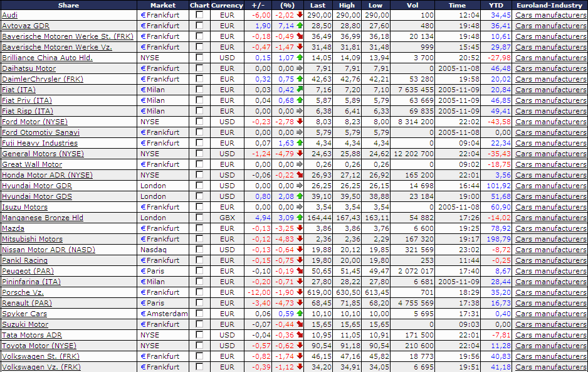Click the euro symbol beside Amsterdam market
588x372 pixels.
tap(143, 314)
